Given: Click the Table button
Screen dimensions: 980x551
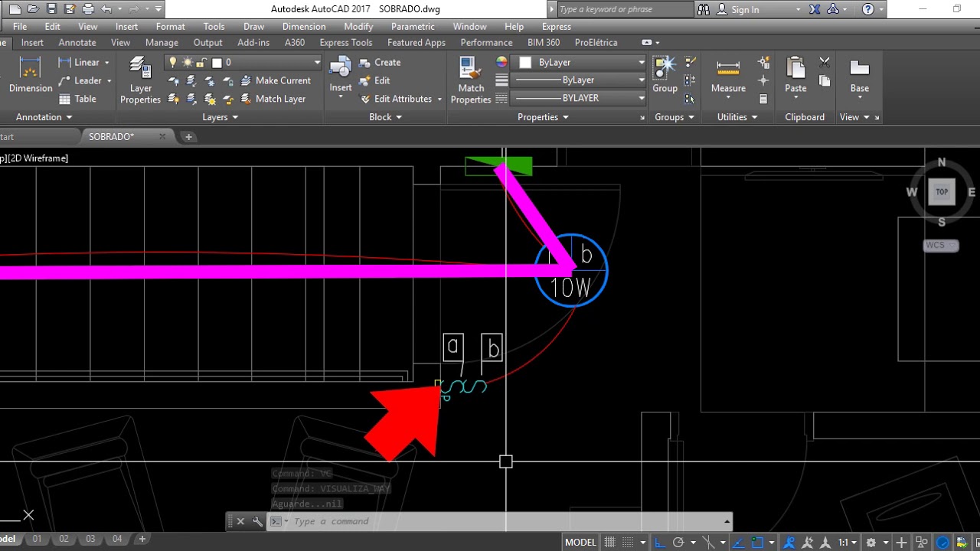Looking at the screenshot, I should pyautogui.click(x=78, y=99).
